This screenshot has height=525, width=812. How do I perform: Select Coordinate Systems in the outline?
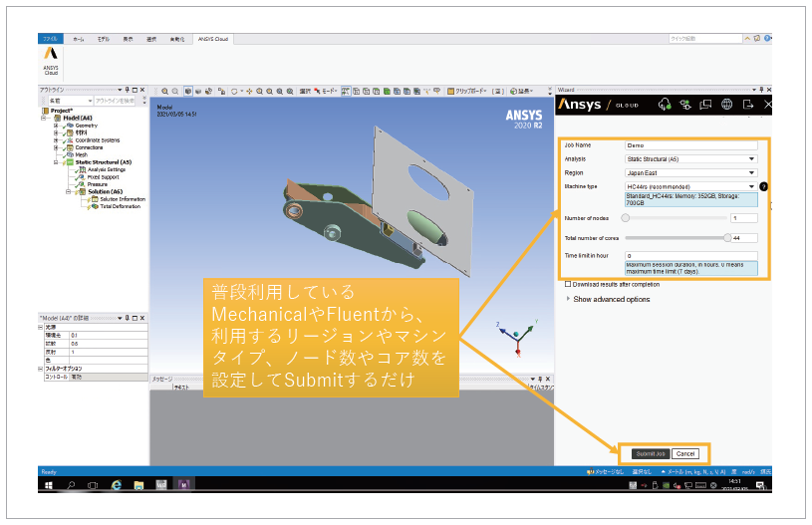[98, 140]
